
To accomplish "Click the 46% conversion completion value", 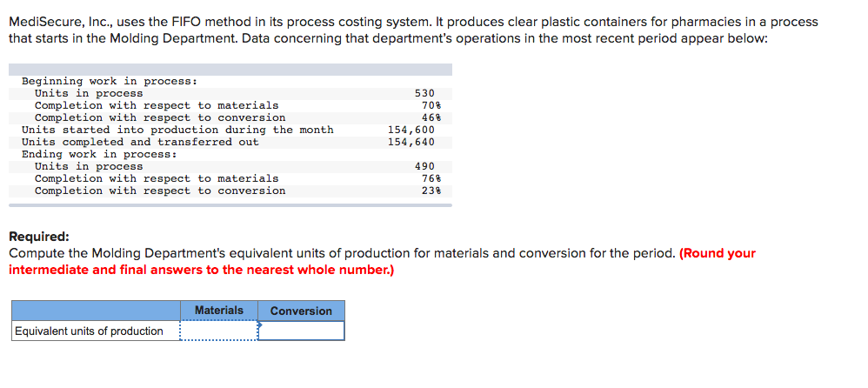I will (431, 118).
